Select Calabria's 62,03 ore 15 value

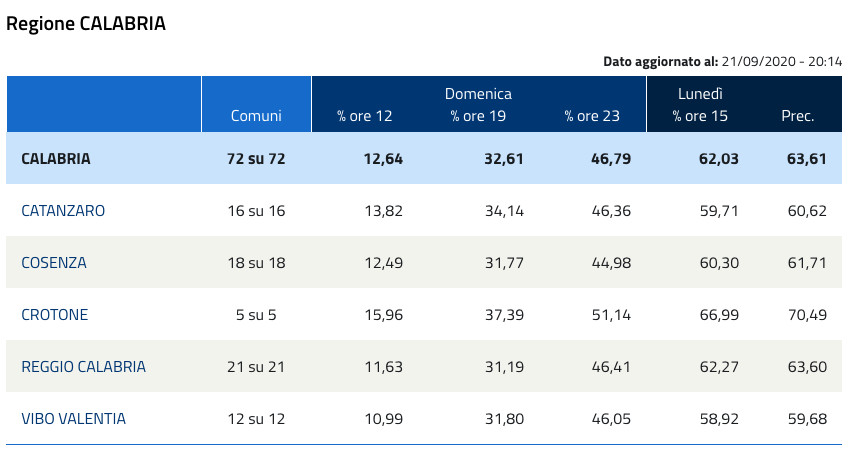[709, 159]
